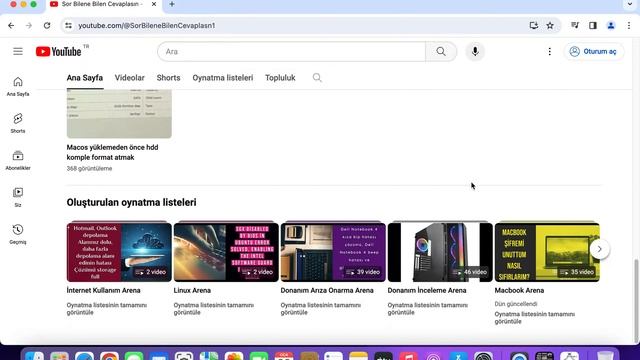The height and width of the screenshot is (360, 640).
Task: Click the channel search magnifier icon
Action: click(x=317, y=78)
